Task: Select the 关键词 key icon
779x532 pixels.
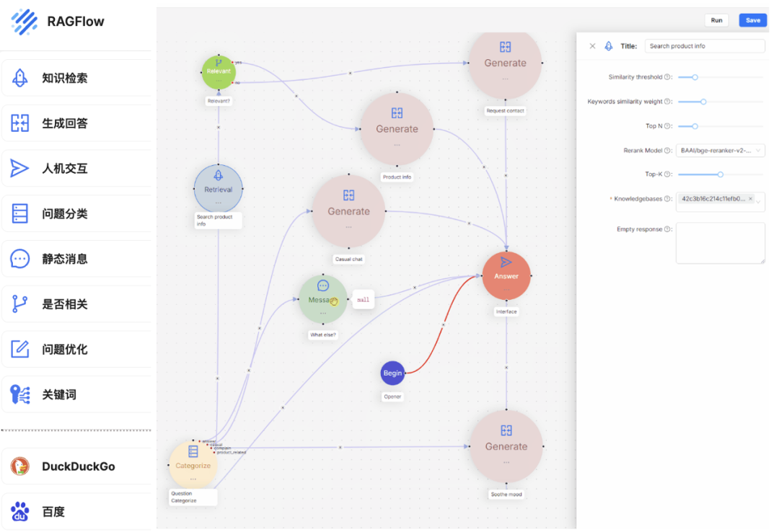Action: [x=20, y=394]
